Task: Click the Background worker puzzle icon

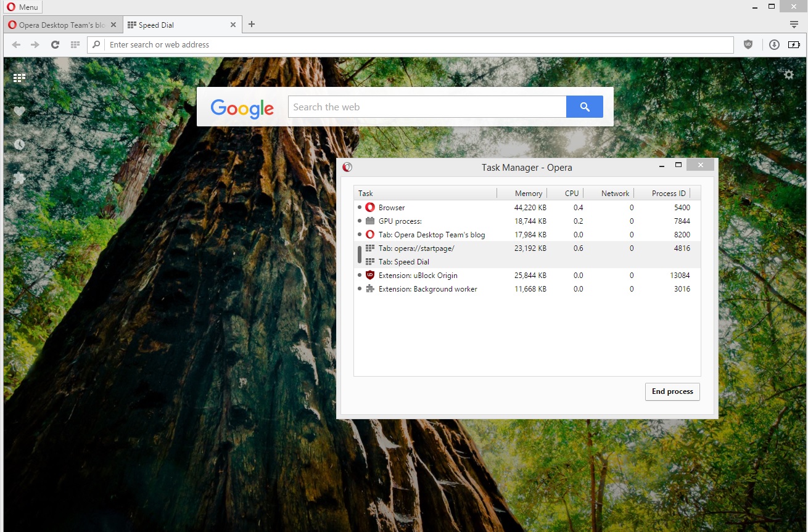Action: (x=370, y=289)
